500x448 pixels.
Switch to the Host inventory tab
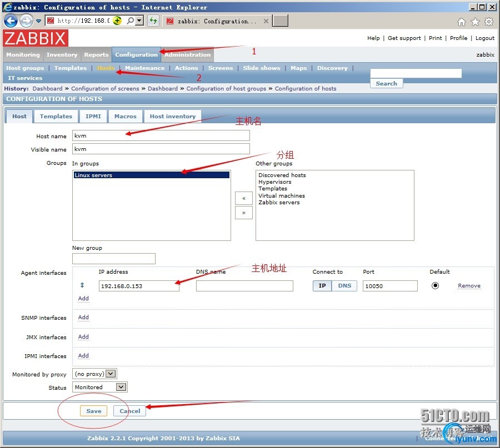click(173, 117)
